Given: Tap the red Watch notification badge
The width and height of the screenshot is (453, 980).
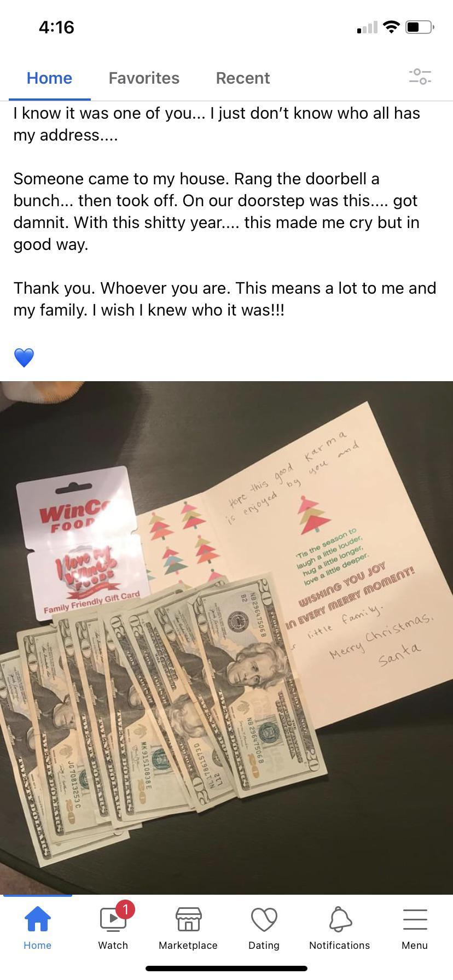Looking at the screenshot, I should pyautogui.click(x=125, y=909).
